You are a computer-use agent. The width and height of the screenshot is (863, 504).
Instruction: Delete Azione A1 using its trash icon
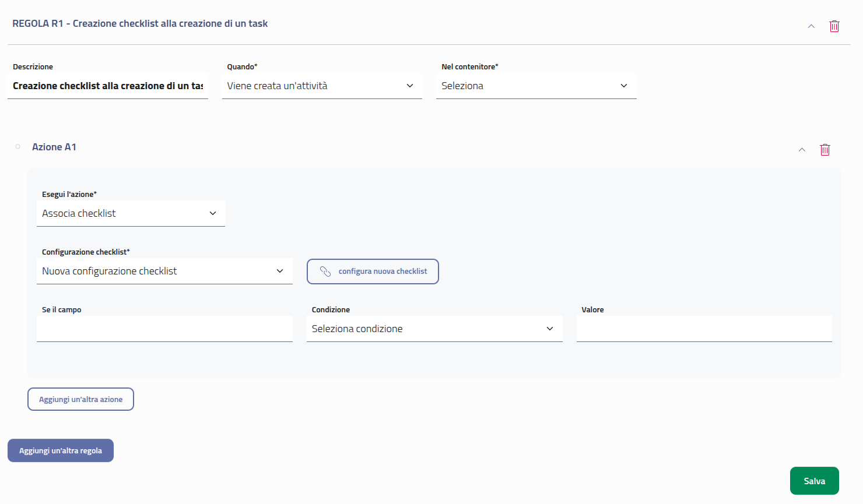825,150
